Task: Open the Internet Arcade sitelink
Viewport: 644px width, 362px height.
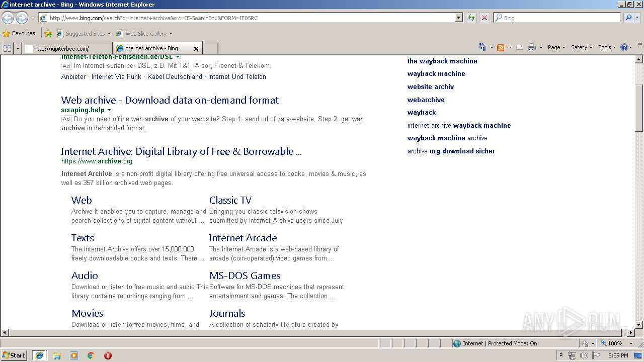Action: (243, 238)
